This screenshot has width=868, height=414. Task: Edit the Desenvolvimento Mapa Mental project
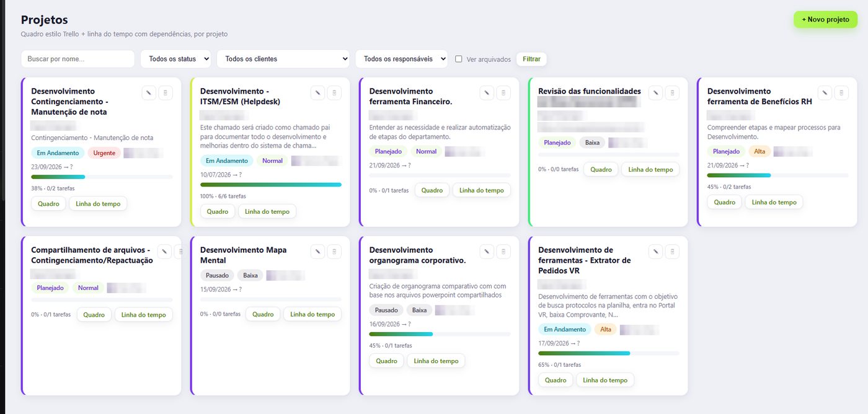(317, 252)
